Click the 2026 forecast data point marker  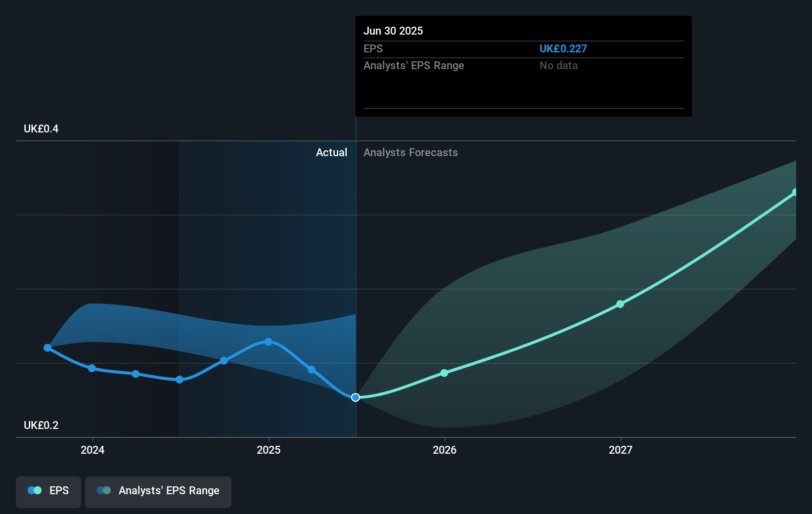pos(444,373)
